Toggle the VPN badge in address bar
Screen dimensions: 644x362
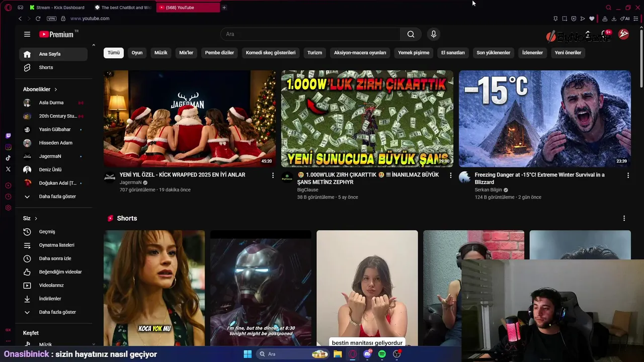tap(51, 19)
